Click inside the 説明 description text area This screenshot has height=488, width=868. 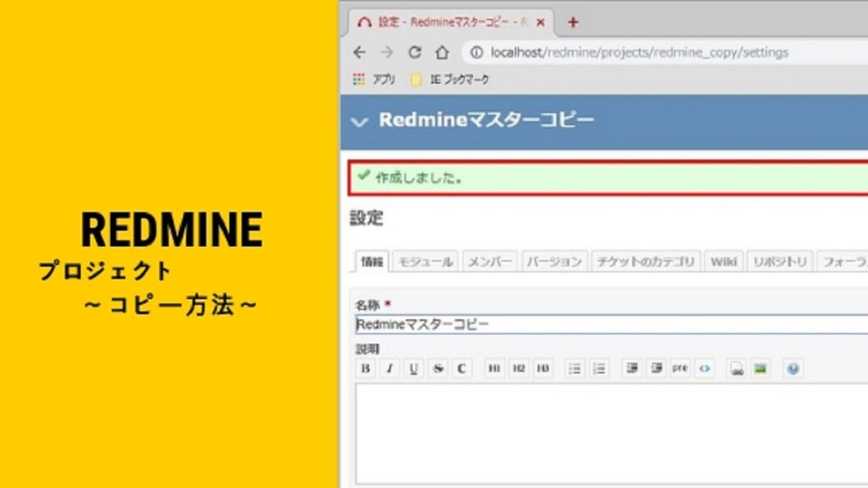click(x=611, y=435)
